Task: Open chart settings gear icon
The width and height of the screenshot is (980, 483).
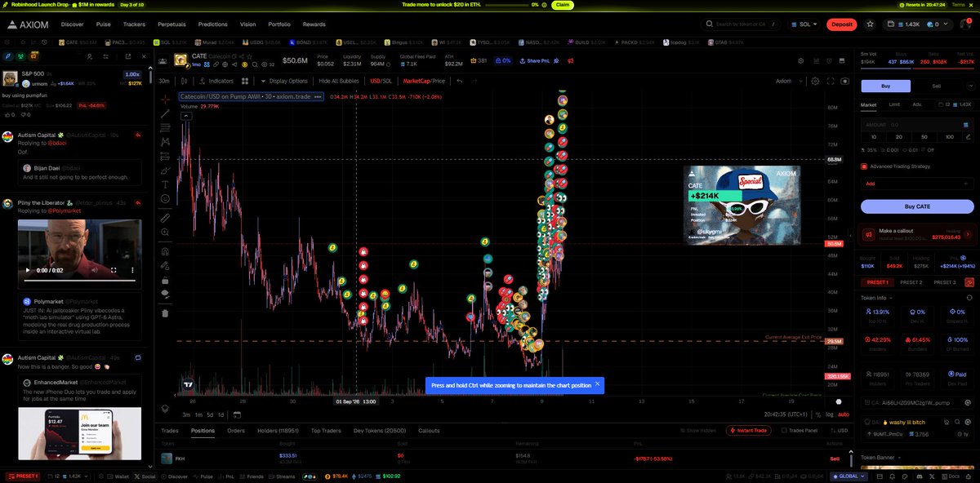Action: (815, 81)
